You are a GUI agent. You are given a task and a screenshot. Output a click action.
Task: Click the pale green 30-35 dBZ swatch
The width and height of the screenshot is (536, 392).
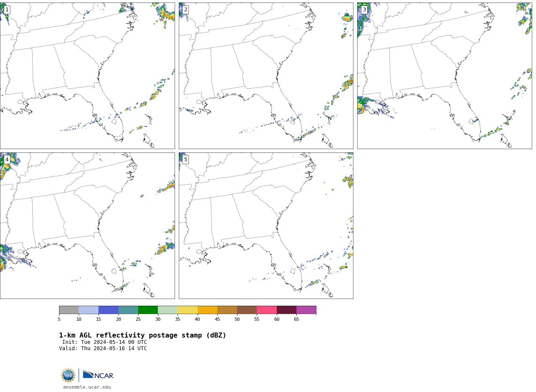pyautogui.click(x=167, y=310)
